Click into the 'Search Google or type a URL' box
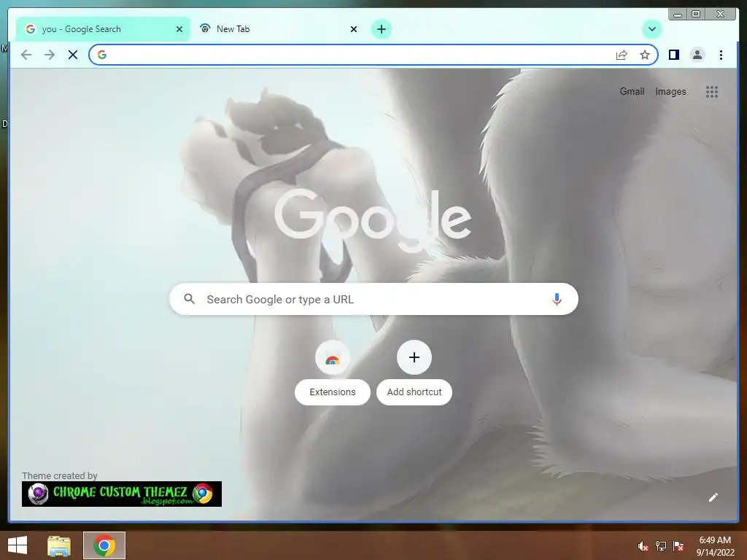Image resolution: width=747 pixels, height=560 pixels. click(373, 299)
